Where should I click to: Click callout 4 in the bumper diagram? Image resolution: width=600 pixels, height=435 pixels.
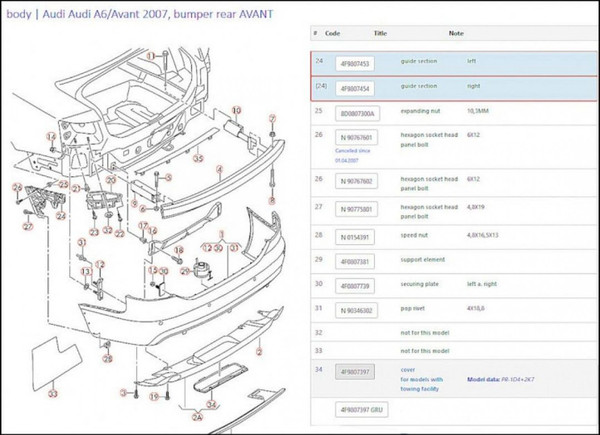[x=218, y=168]
